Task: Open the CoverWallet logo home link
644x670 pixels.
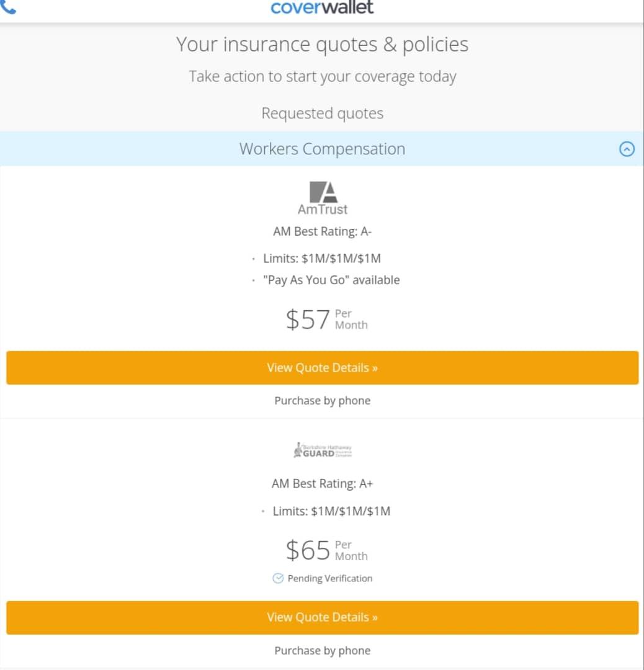Action: pos(322,7)
